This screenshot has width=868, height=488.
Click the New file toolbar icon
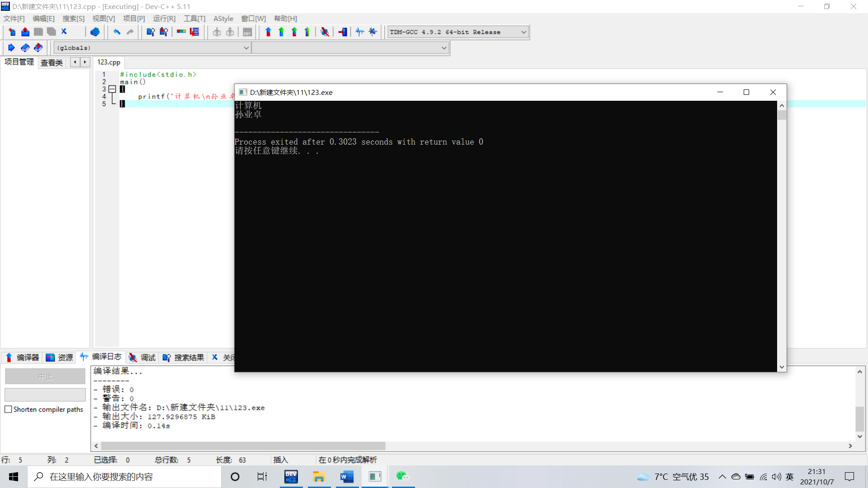coord(12,32)
